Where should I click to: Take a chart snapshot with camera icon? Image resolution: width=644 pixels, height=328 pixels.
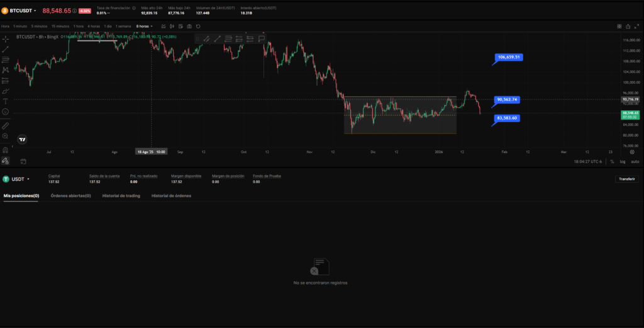190,26
